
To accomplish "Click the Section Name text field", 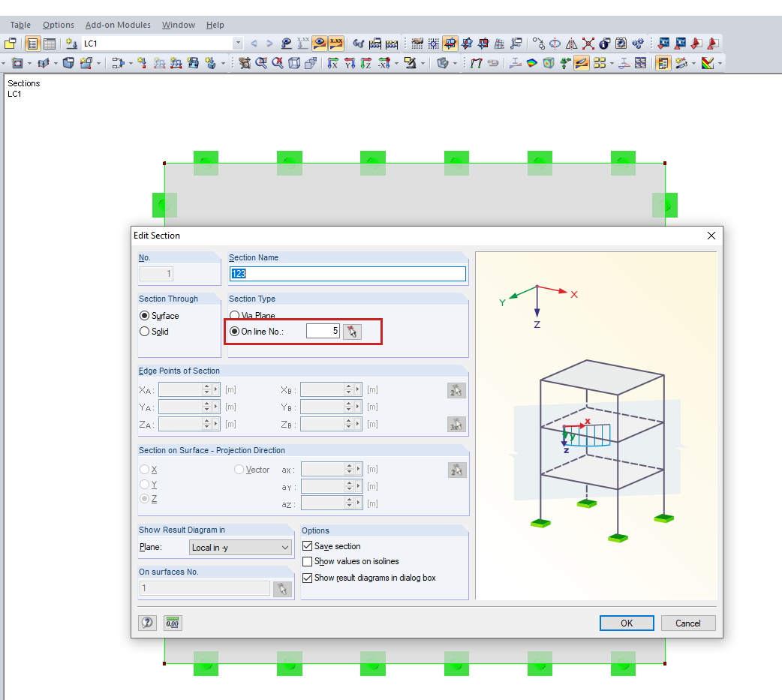I will (347, 273).
